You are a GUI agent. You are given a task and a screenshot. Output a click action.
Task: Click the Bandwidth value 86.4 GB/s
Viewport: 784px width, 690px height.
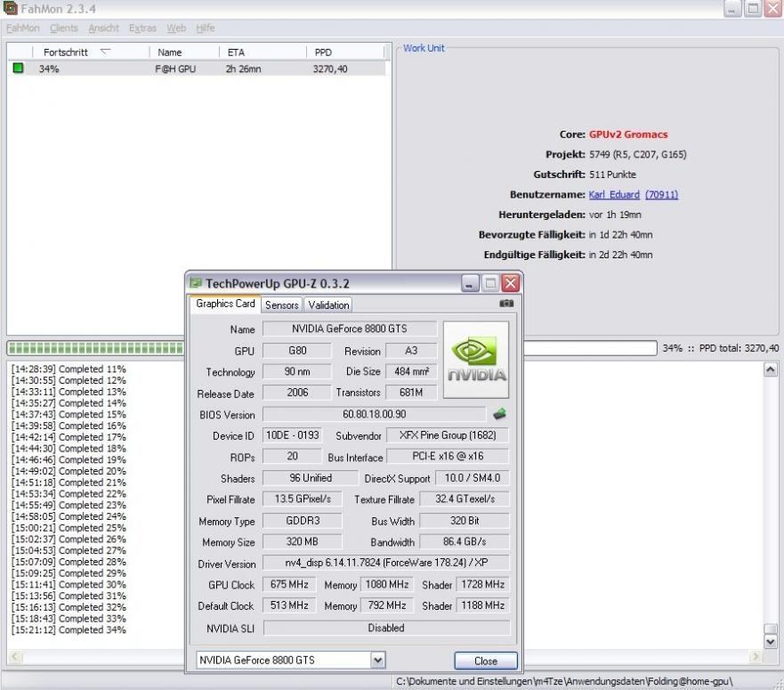[x=465, y=541]
